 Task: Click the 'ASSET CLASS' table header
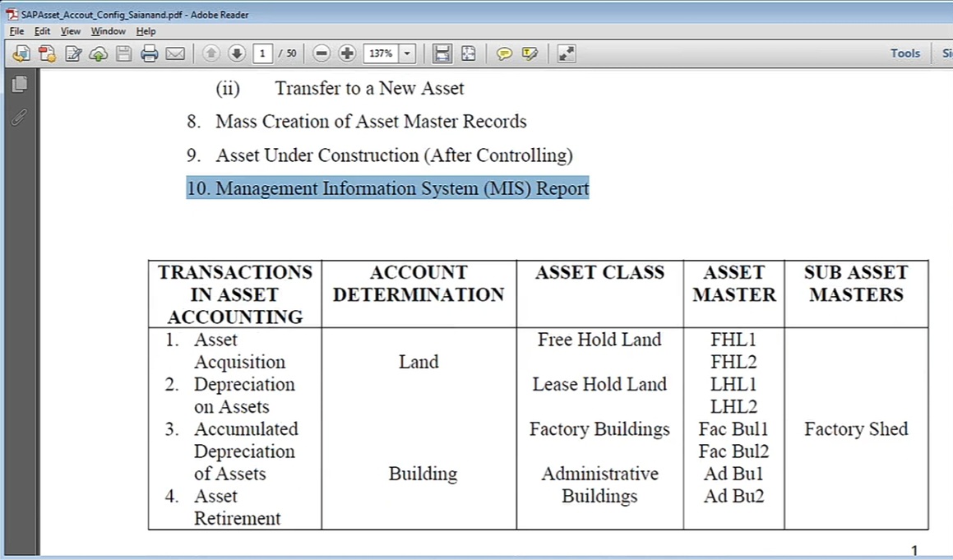click(600, 272)
